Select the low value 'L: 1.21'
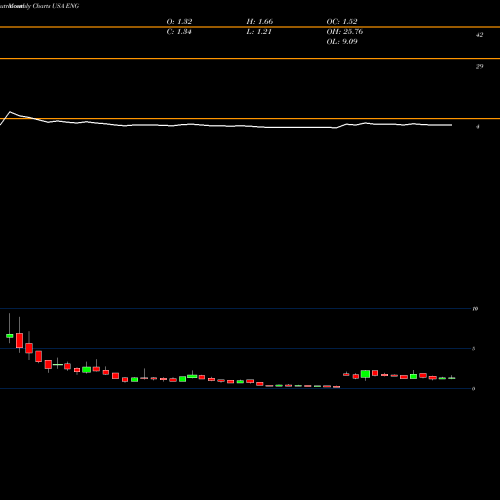 pos(259,31)
